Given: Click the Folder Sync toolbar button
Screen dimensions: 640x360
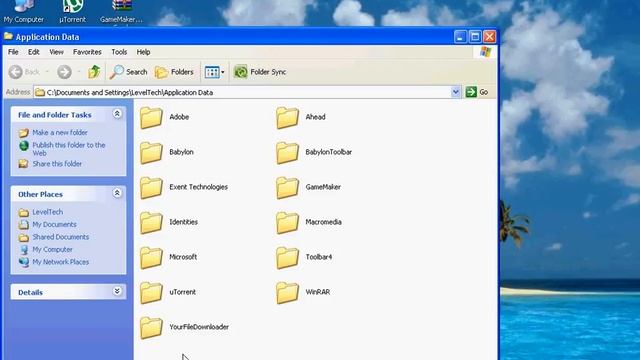Looking at the screenshot, I should [260, 72].
